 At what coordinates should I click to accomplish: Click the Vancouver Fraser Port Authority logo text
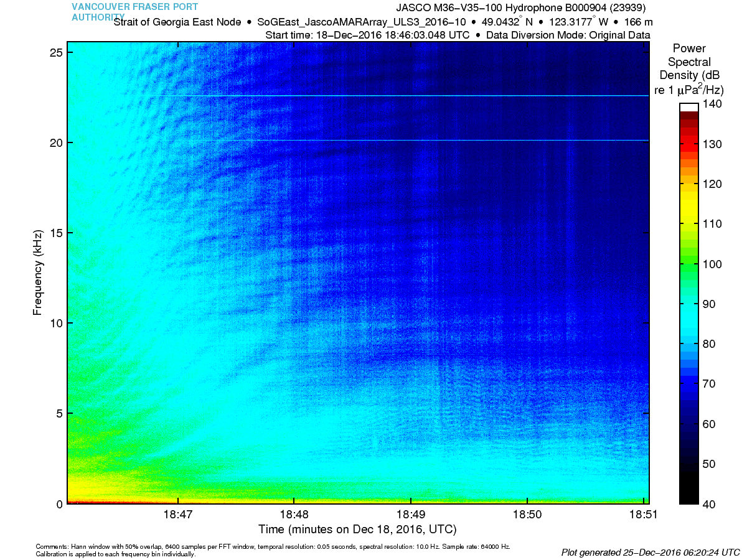pyautogui.click(x=134, y=12)
